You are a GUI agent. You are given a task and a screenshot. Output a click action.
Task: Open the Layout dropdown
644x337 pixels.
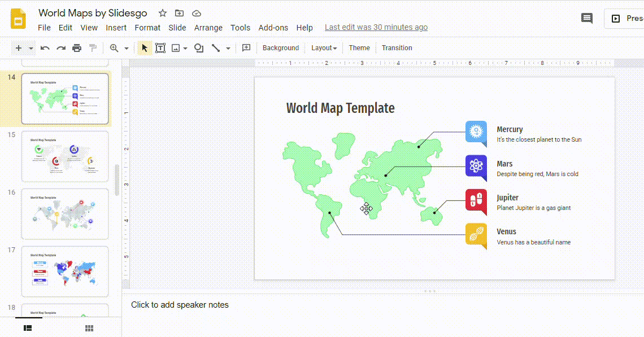point(324,48)
